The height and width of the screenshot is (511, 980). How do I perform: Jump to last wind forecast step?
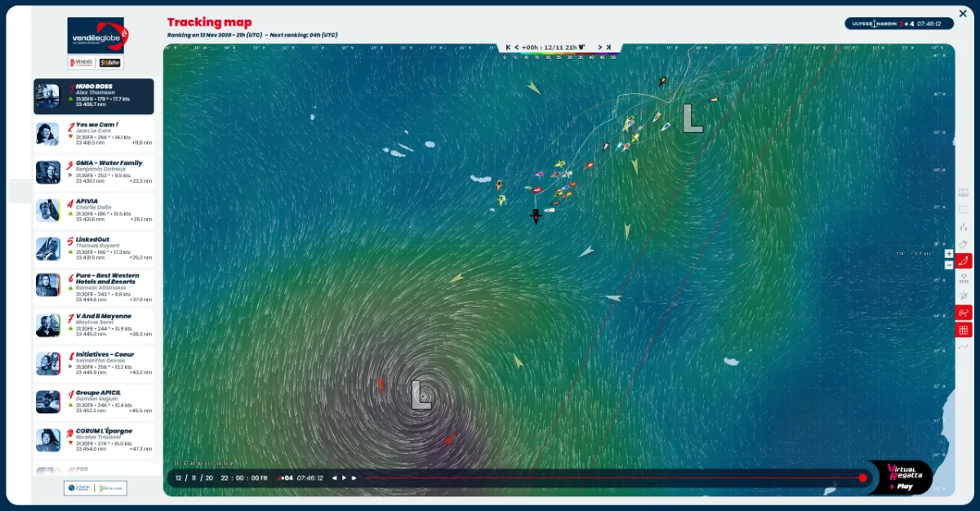tap(608, 47)
